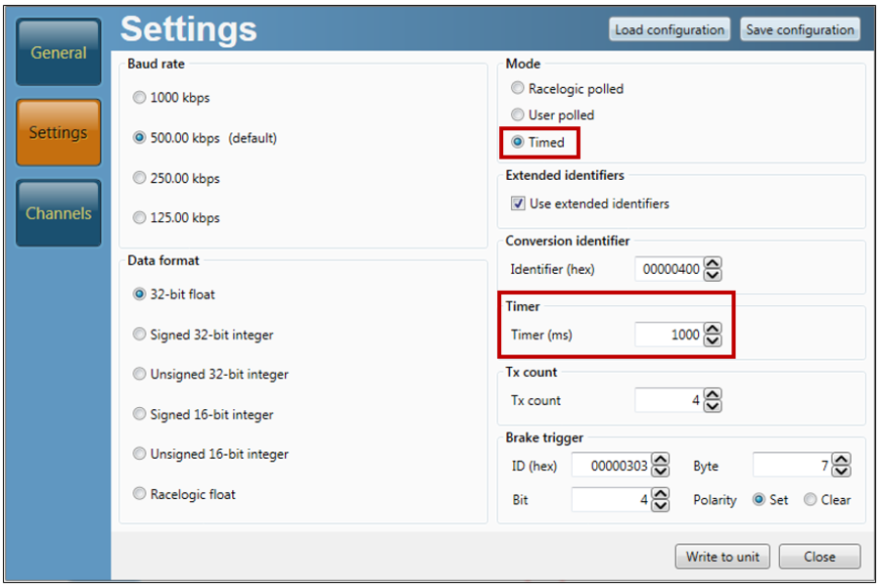Raise the Brake trigger Byte value
Screen dimensions: 881x588
coord(842,460)
